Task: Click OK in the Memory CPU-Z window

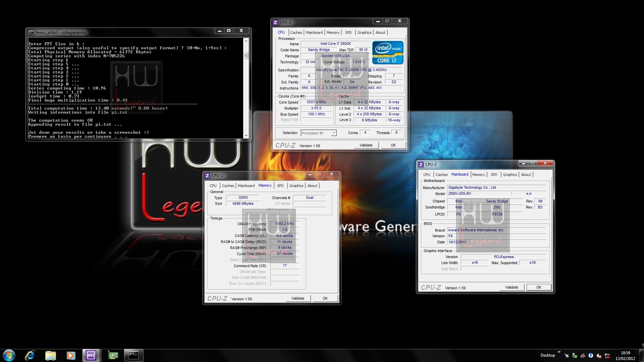Action: [x=325, y=298]
